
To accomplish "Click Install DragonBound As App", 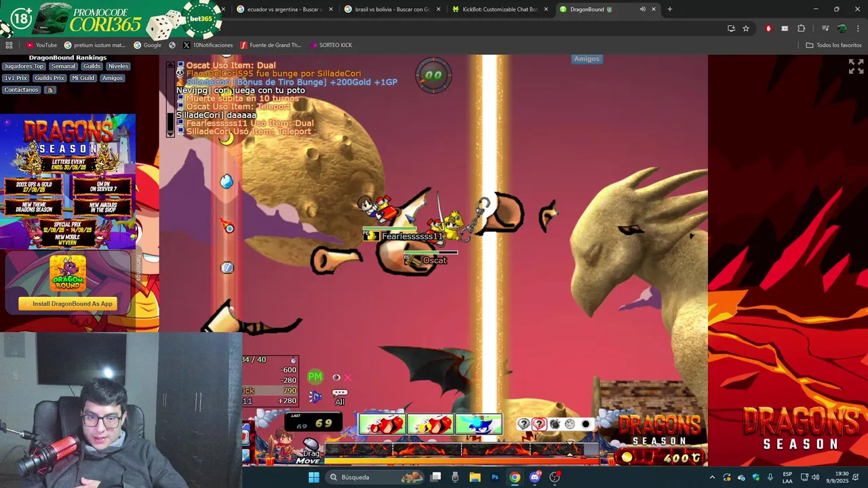I will pyautogui.click(x=68, y=304).
